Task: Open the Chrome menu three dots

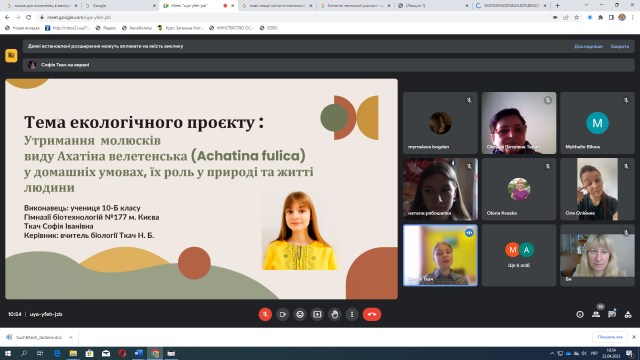Action: click(x=633, y=17)
